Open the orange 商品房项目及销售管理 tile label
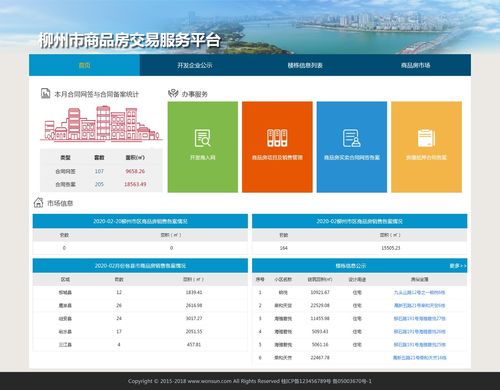Screen dimensions: 500x390 click(x=277, y=157)
